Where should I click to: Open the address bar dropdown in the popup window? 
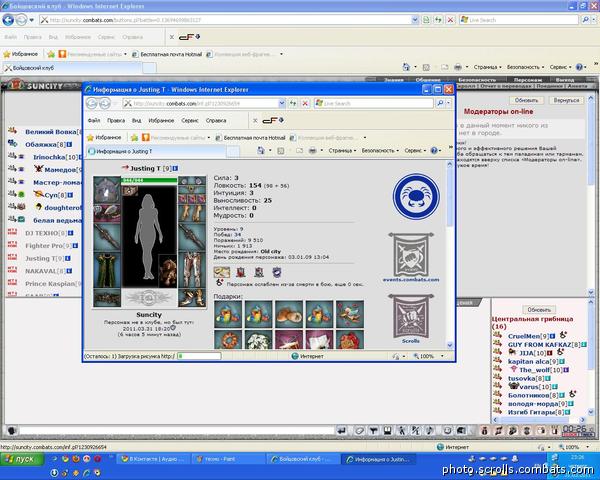tap(282, 103)
